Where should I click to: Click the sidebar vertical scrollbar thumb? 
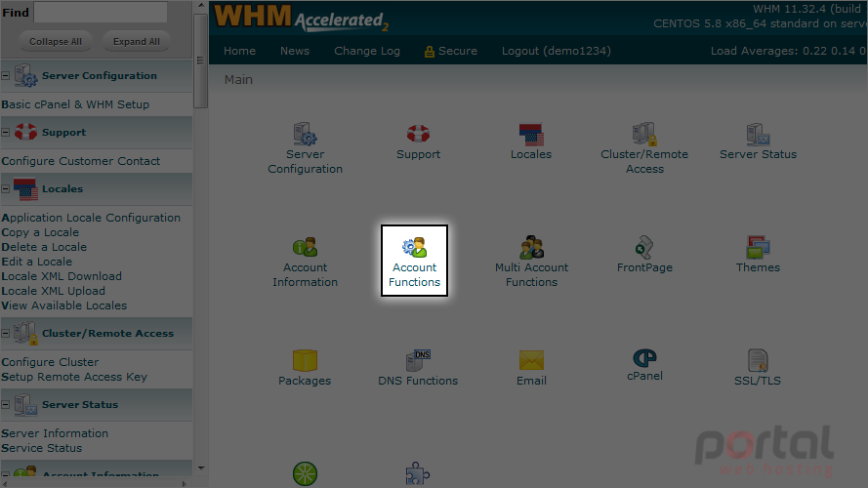200,61
